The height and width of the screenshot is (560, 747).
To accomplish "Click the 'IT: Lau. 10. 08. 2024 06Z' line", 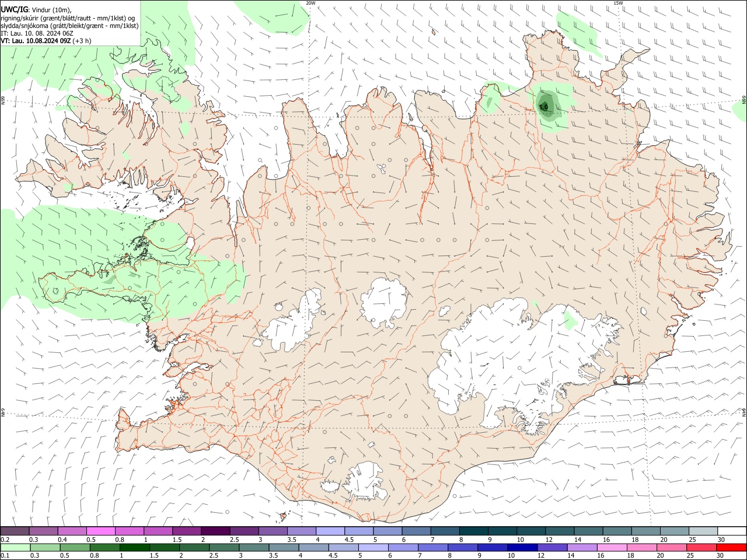I will tap(37, 33).
